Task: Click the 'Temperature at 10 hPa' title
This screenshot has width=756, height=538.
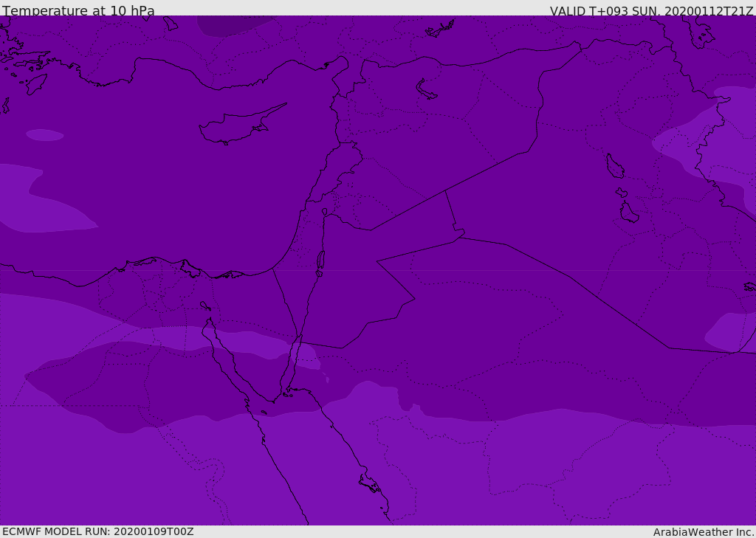Action: click(78, 10)
